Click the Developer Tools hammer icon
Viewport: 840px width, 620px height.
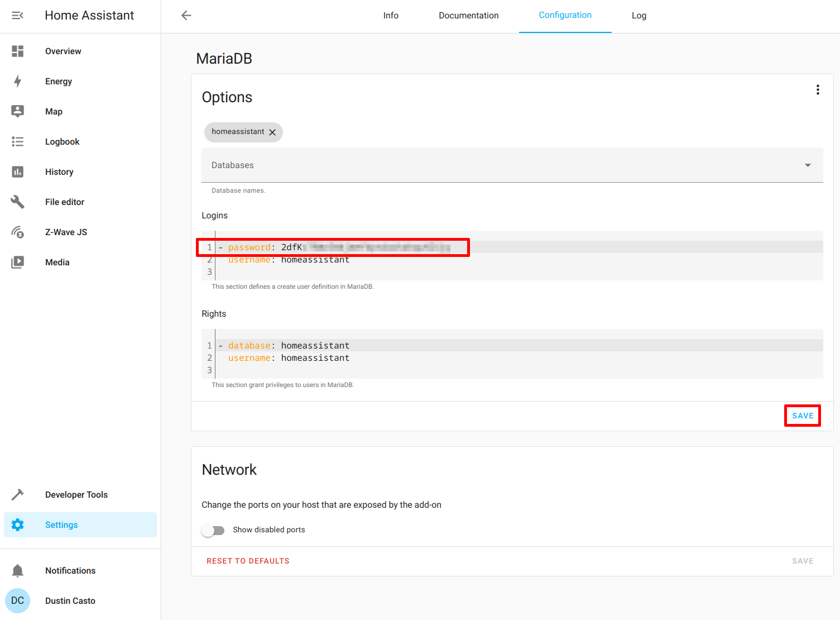coord(18,494)
